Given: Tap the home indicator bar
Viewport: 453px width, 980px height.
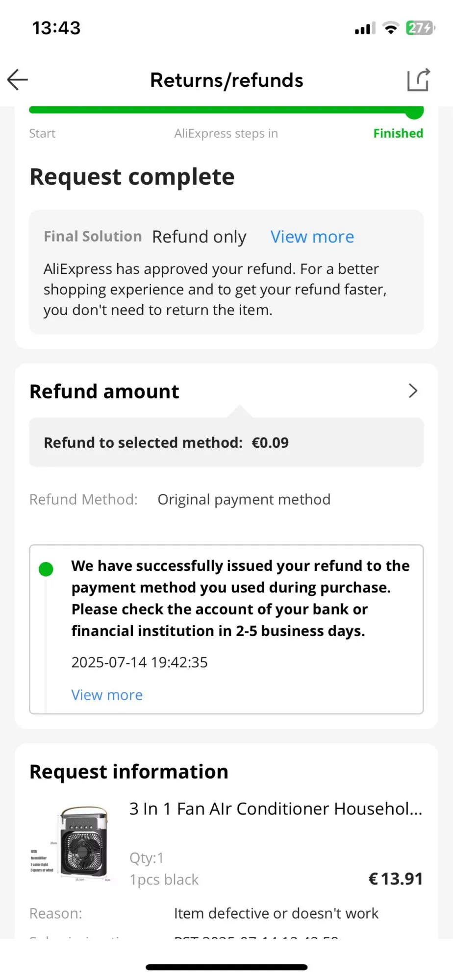Looking at the screenshot, I should (226, 967).
